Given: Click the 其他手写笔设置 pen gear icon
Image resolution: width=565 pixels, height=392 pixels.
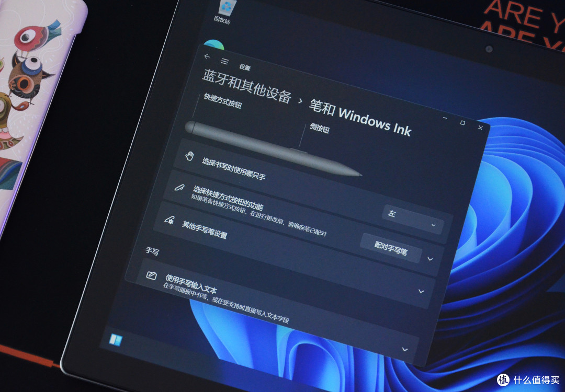Looking at the screenshot, I should (x=169, y=220).
